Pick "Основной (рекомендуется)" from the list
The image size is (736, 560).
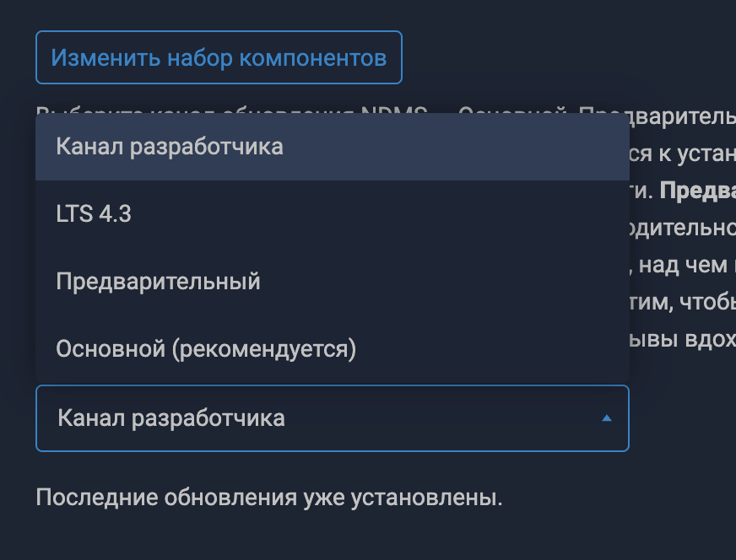pyautogui.click(x=206, y=348)
